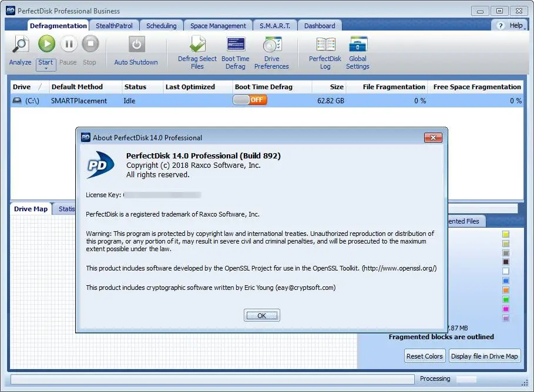Click the bottom progress bar
534x392 pixels.
point(213,379)
